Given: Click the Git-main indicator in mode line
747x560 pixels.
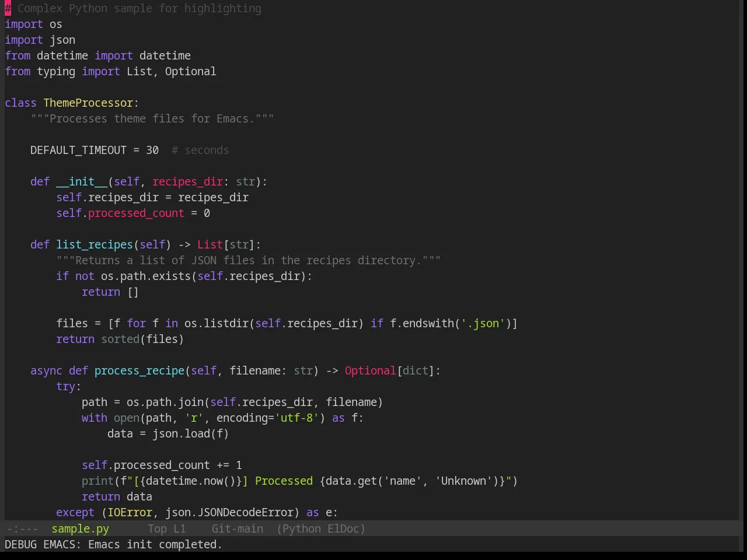Looking at the screenshot, I should (237, 528).
